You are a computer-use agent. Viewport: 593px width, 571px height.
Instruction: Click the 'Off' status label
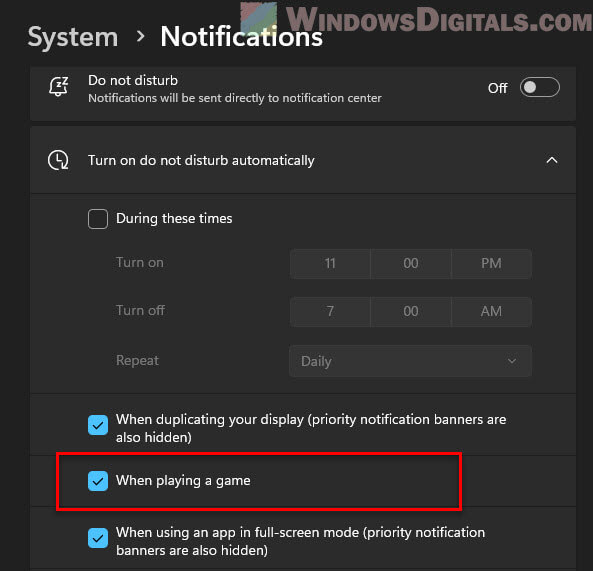tap(498, 88)
